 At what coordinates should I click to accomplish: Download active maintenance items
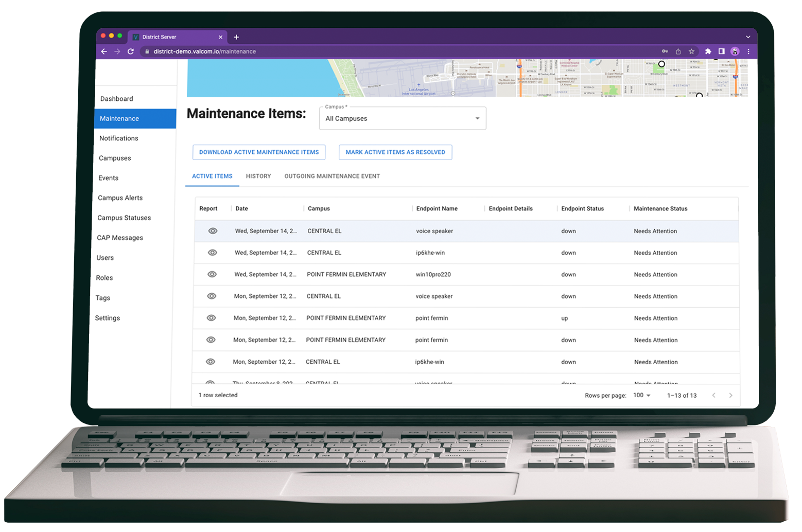click(x=258, y=152)
